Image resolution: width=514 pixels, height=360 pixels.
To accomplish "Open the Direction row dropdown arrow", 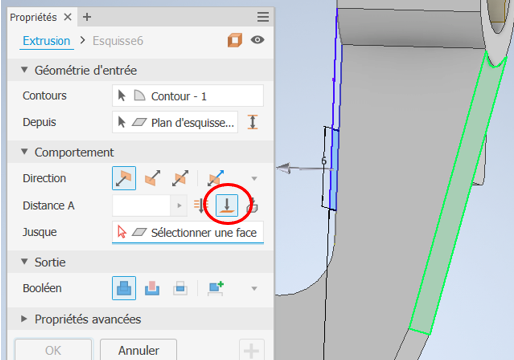I will click(254, 178).
